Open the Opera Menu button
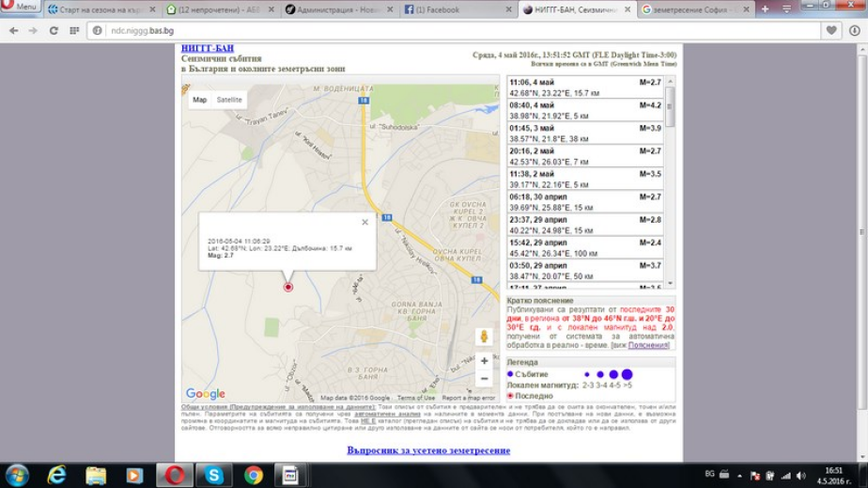Screen dimensions: 868x488 coord(21,8)
